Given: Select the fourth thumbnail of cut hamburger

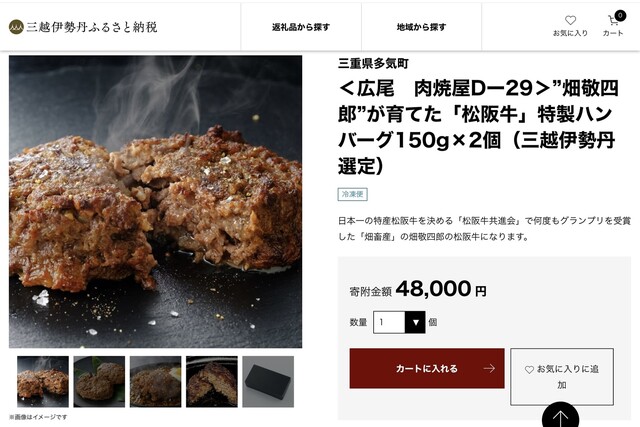Looking at the screenshot, I should [x=212, y=382].
